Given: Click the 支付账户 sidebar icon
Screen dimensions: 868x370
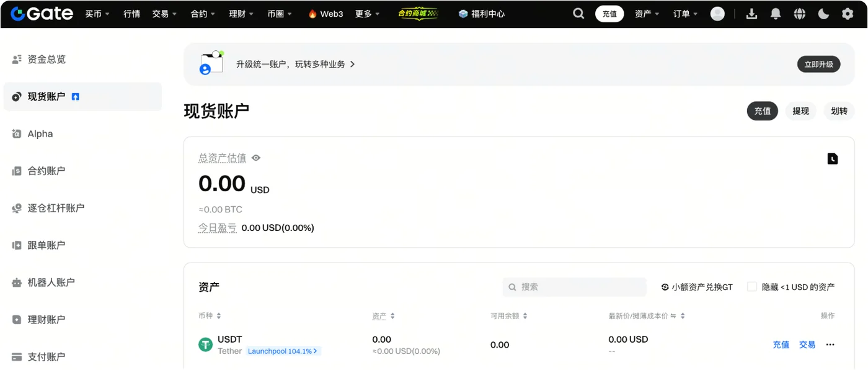Looking at the screenshot, I should pyautogui.click(x=17, y=357).
